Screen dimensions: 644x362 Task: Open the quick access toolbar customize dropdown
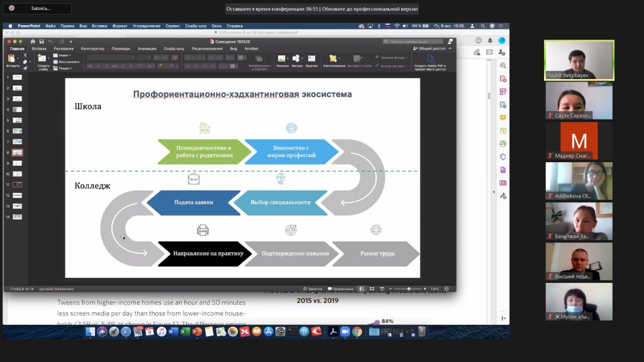tap(70, 41)
